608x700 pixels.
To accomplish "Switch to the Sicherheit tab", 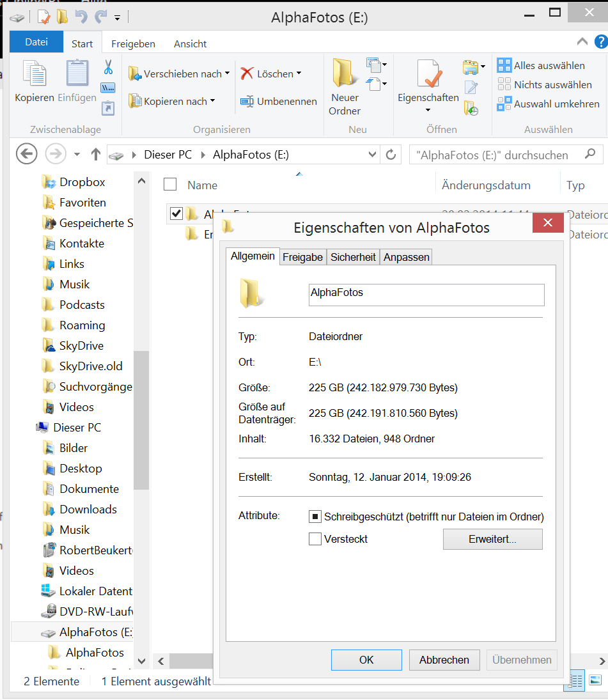I will click(x=353, y=257).
